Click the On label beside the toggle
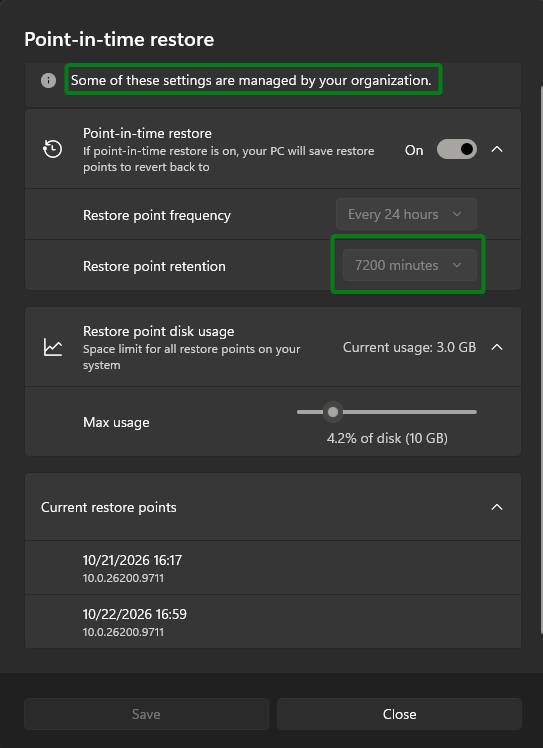543x748 pixels. (414, 150)
